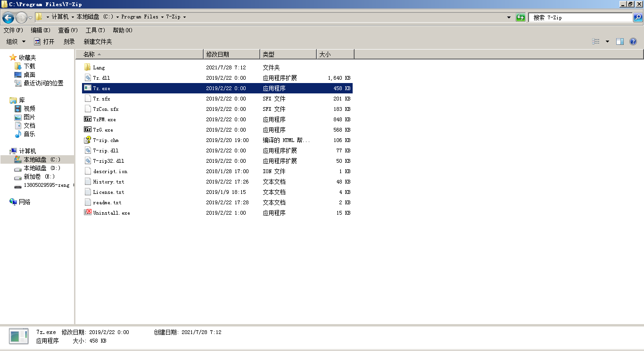Click the refresh button beside the address bar
644x351 pixels.
point(520,17)
